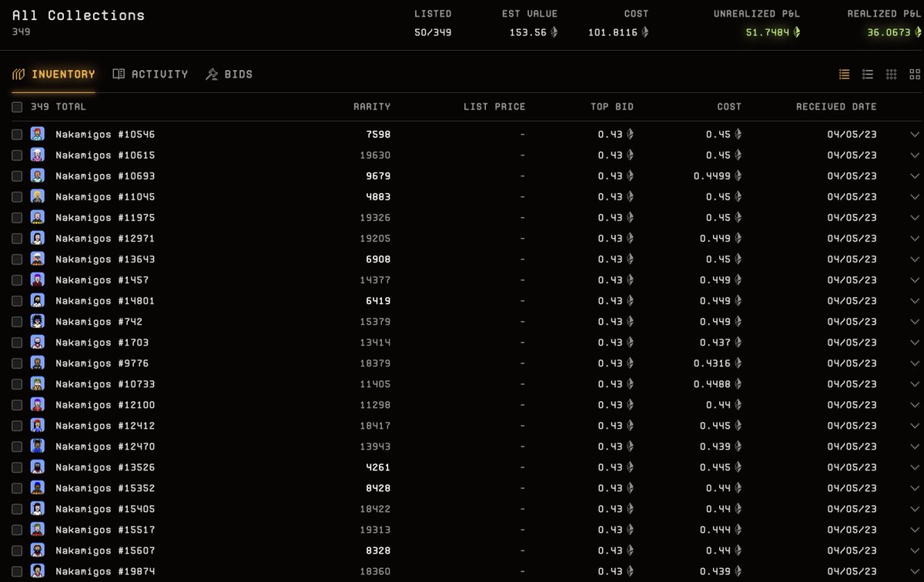This screenshot has height=582, width=924.
Task: Check the box for Nakamigos #10546
Action: pyautogui.click(x=17, y=134)
